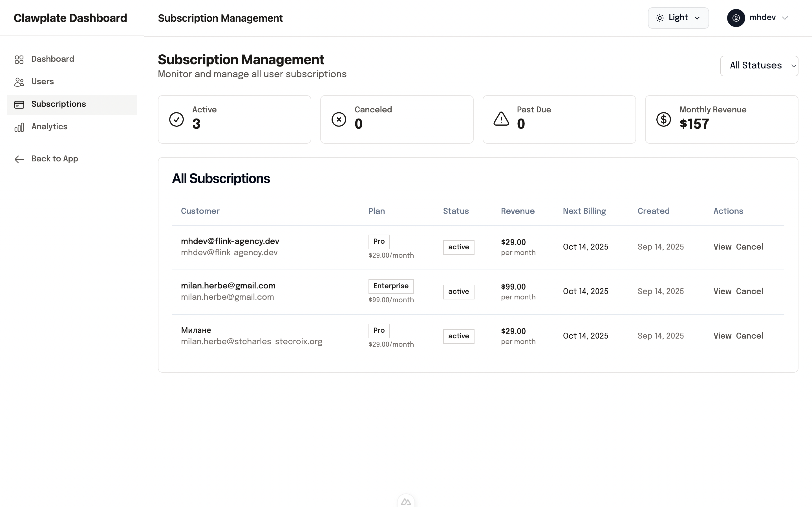Screen dimensions: 812x507
Task: Click the active status badge for Милане
Action: point(458,336)
